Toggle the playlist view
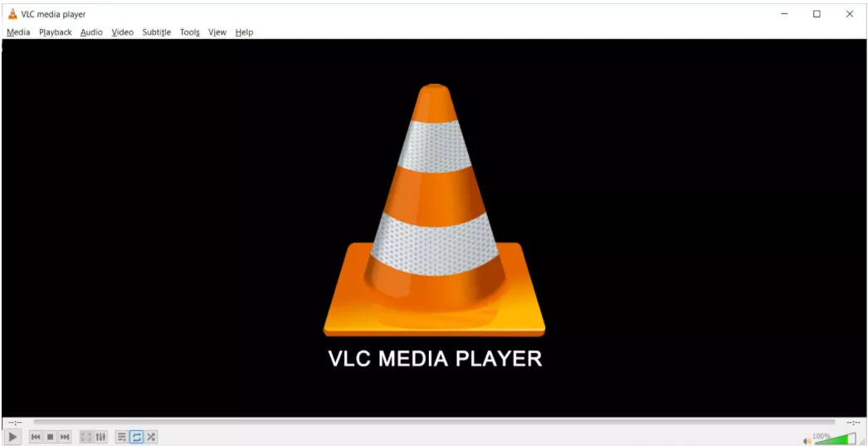The image size is (868, 446). 121,437
